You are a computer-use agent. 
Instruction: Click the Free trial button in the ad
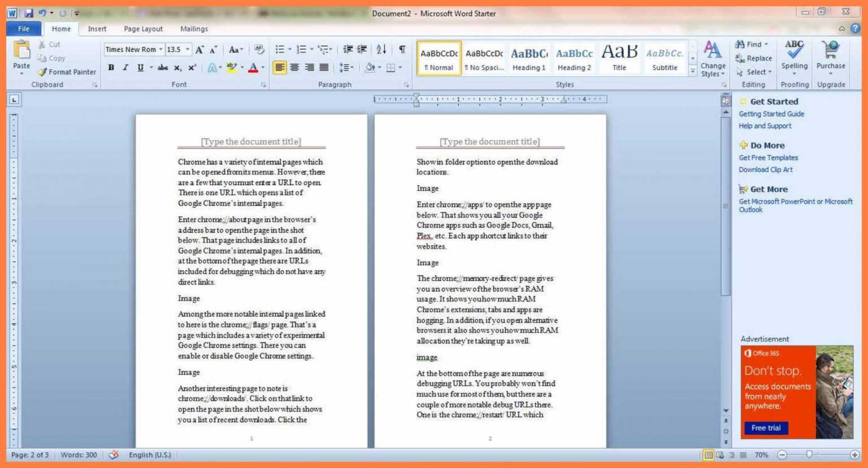tap(766, 428)
